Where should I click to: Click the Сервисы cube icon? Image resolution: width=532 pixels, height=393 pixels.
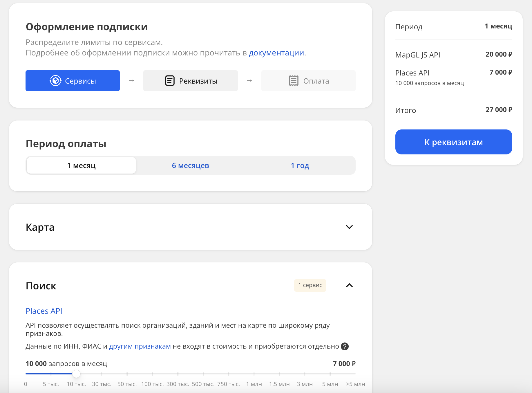pos(55,81)
